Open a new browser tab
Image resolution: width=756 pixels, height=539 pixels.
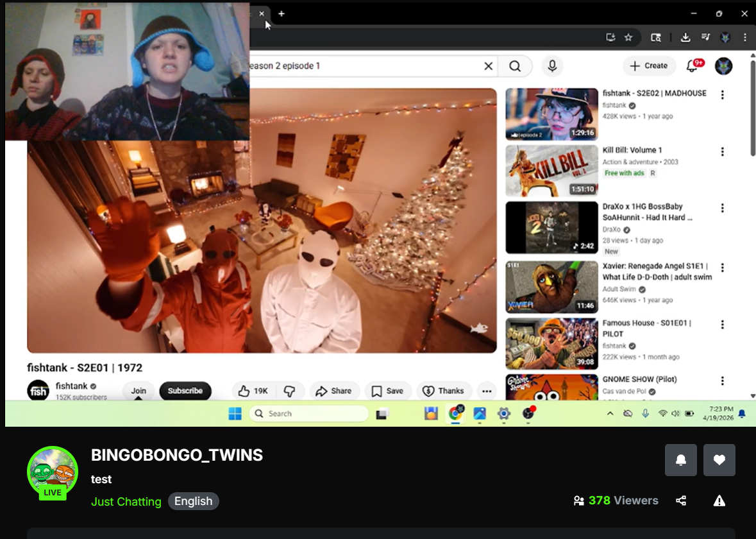coord(281,13)
